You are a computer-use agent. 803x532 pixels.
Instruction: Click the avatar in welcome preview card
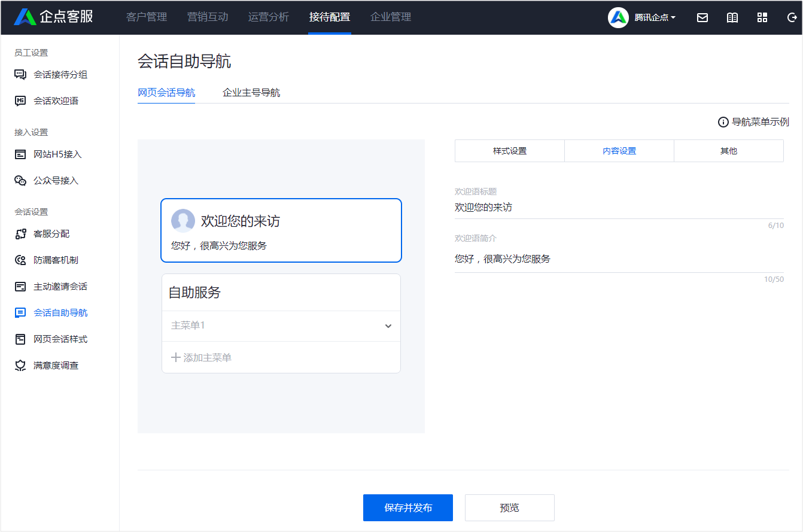click(x=183, y=221)
